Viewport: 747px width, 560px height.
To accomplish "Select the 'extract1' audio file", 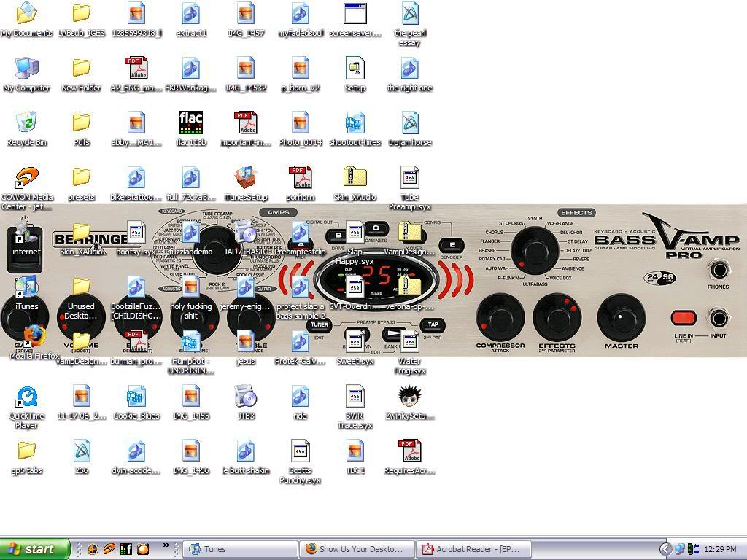I will pos(191,13).
